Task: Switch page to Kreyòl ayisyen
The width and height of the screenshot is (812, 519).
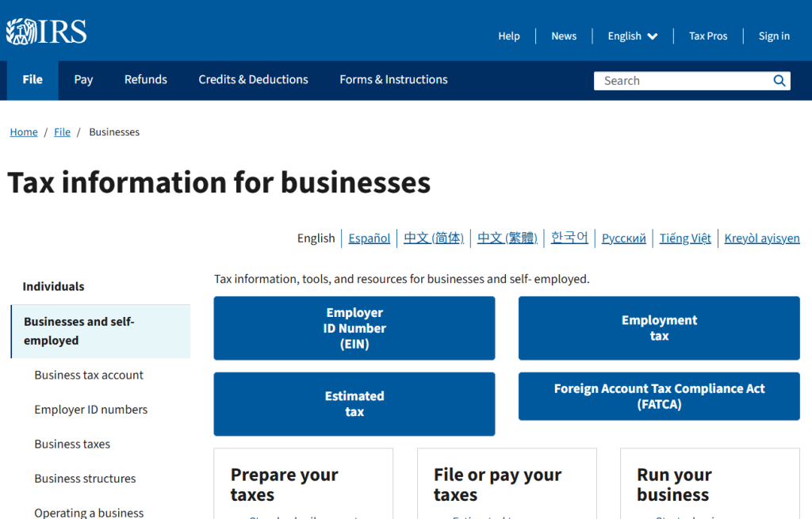Action: click(x=762, y=238)
